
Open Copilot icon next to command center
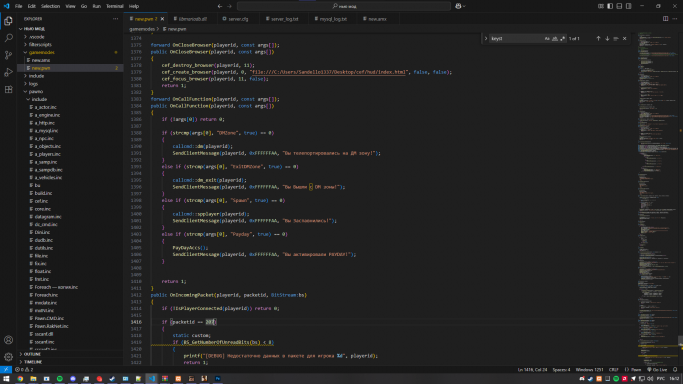click(x=460, y=6)
